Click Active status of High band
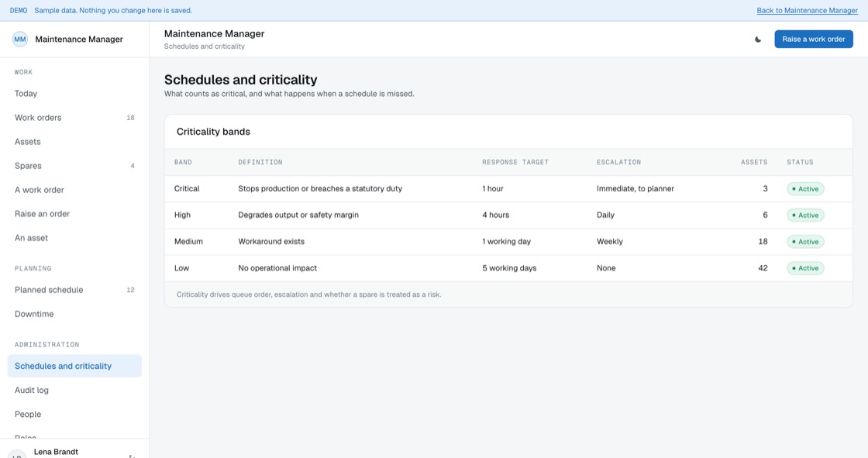This screenshot has height=458, width=868. tap(805, 215)
